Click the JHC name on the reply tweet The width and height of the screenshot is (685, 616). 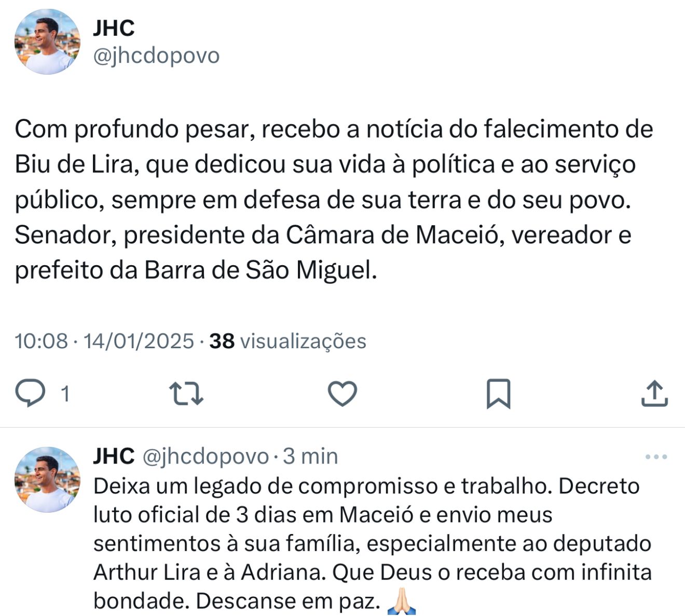tap(114, 456)
